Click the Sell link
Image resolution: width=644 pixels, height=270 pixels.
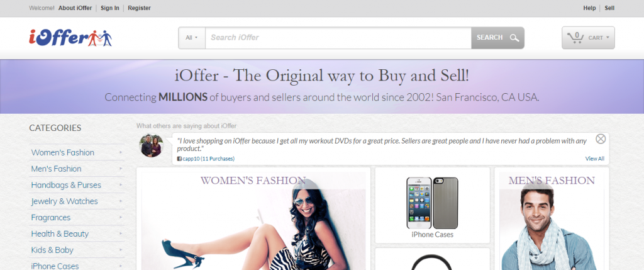click(609, 8)
